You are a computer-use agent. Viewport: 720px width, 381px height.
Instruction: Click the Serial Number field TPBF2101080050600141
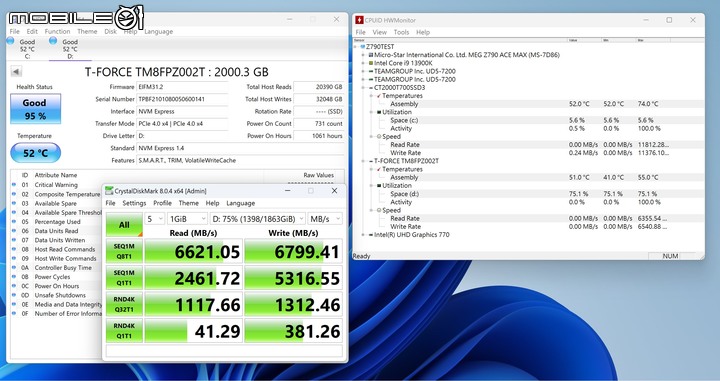(182, 99)
